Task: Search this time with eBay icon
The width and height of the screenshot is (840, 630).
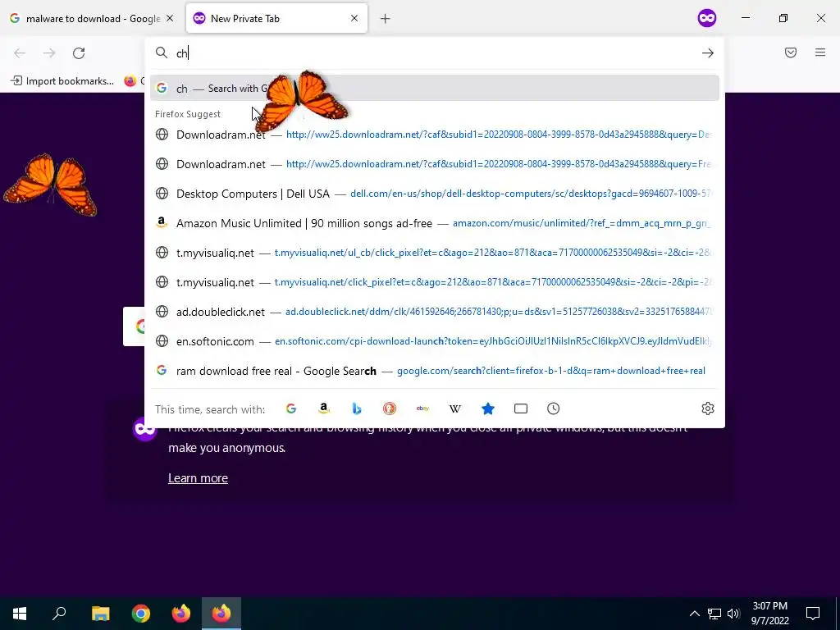Action: (422, 409)
